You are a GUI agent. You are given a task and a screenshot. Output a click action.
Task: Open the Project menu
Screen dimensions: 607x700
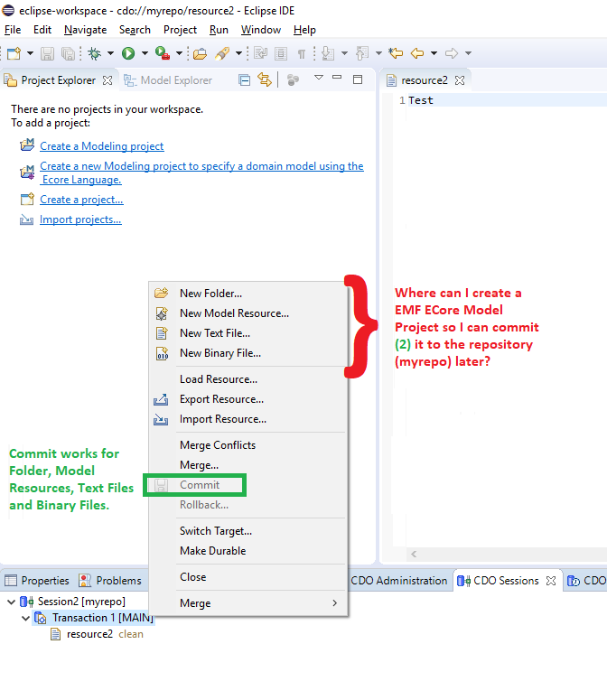180,30
